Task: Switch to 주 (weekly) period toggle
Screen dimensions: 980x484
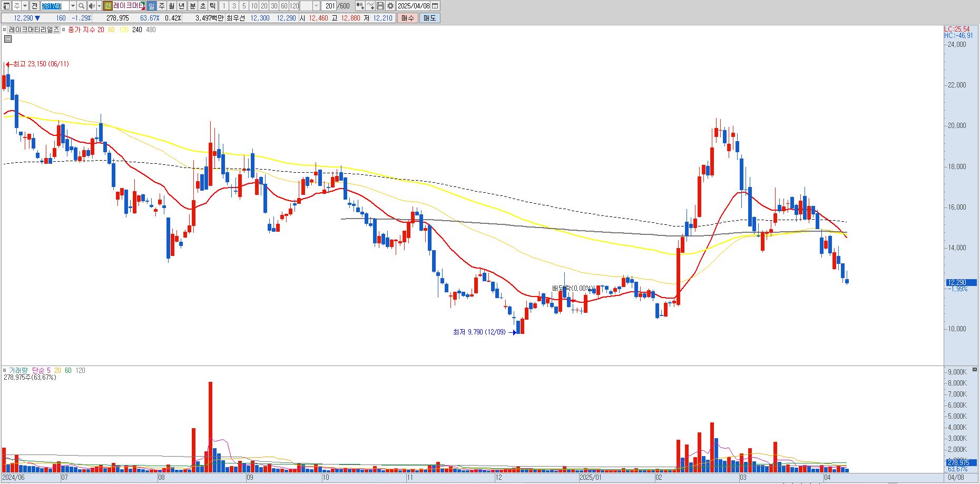Action: [x=161, y=6]
